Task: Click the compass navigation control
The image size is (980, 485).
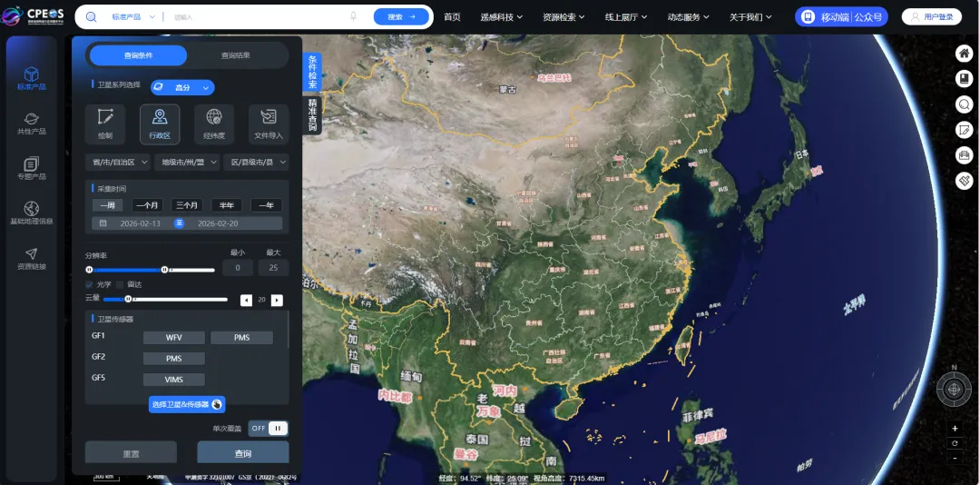Action: (954, 390)
